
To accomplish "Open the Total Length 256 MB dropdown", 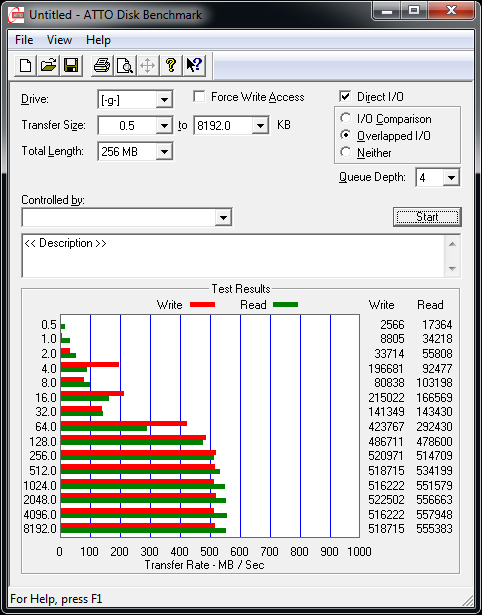I will pos(164,151).
